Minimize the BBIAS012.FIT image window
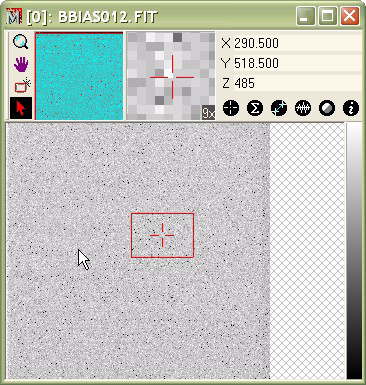This screenshot has width=366, height=385. point(306,16)
